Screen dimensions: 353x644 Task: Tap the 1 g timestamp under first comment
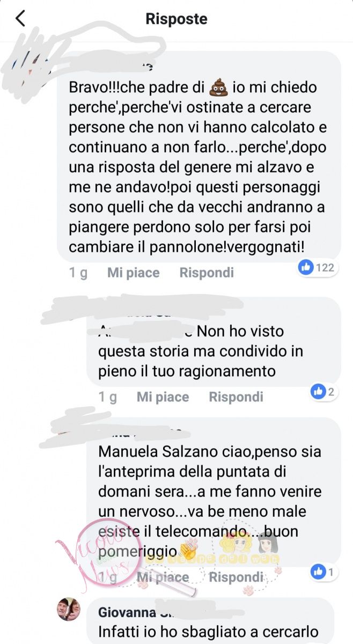pyautogui.click(x=78, y=273)
